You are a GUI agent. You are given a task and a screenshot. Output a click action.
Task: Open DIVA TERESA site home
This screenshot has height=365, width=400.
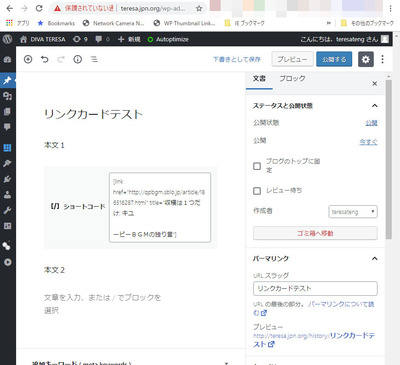[x=42, y=39]
